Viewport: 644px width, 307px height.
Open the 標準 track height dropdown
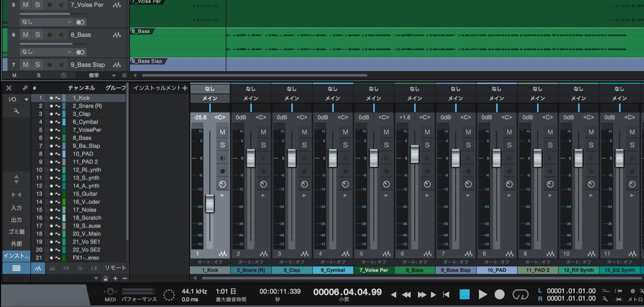[100, 75]
